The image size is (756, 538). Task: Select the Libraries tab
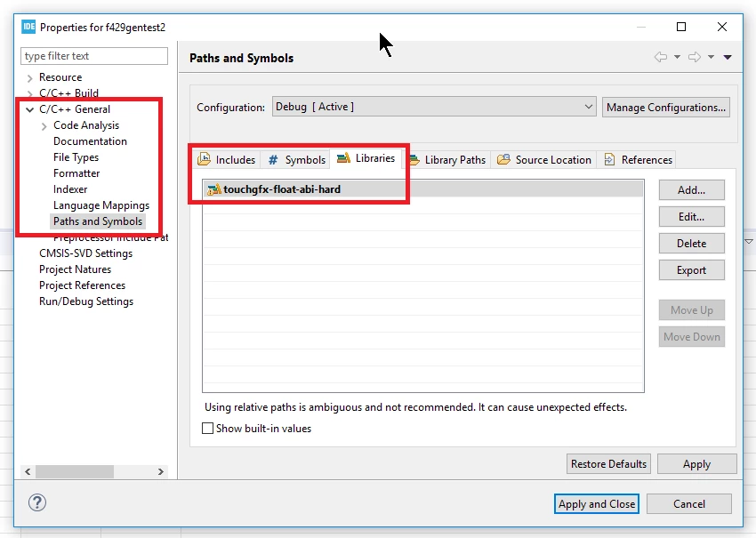point(366,158)
